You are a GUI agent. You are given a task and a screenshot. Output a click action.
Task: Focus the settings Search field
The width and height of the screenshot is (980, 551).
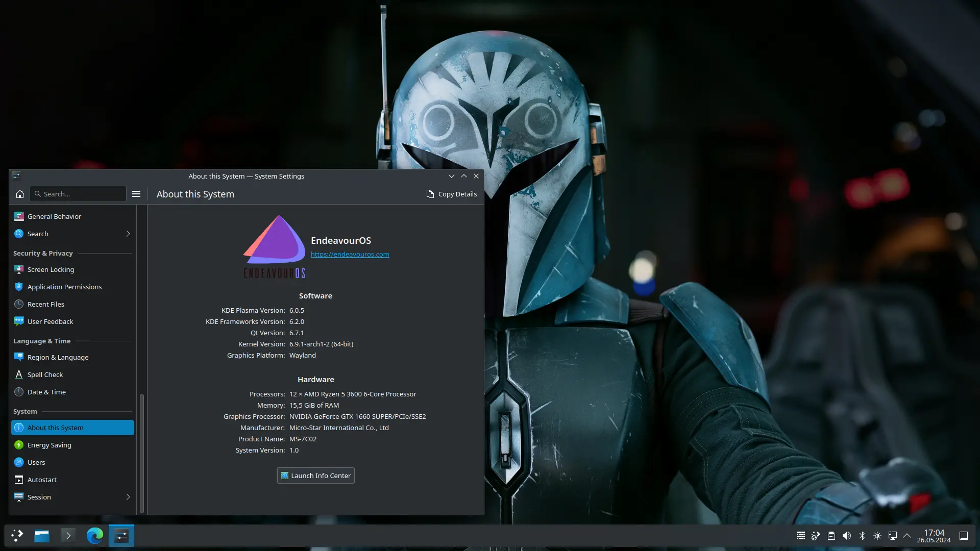tap(78, 194)
